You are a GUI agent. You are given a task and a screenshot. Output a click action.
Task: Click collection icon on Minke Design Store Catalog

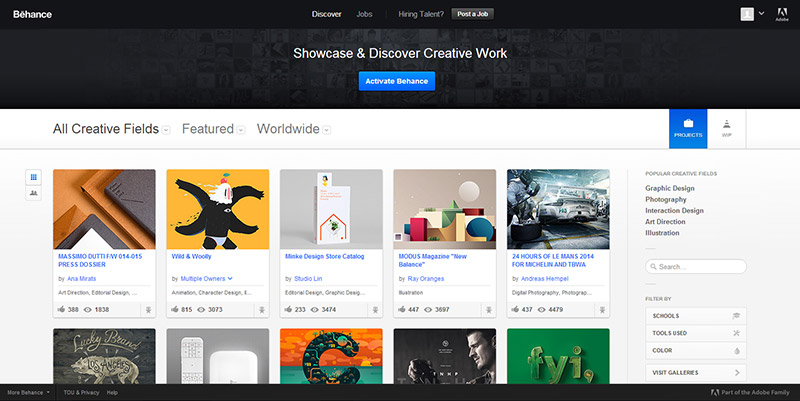[375, 311]
